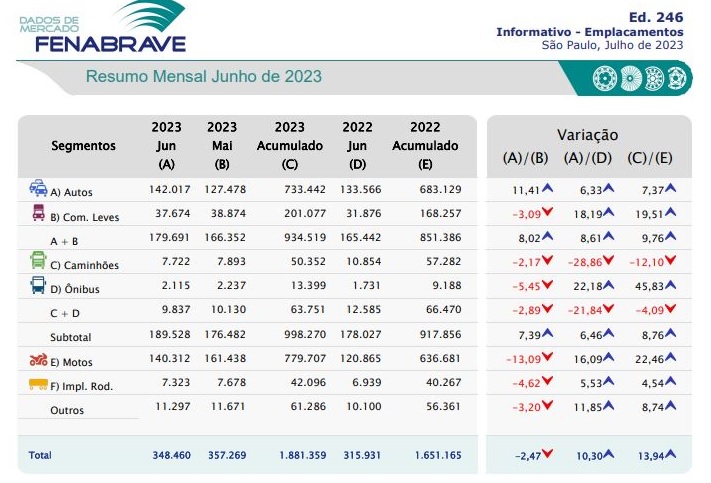Click Outros June 2023 value 11.297
The width and height of the screenshot is (711, 483).
point(173,406)
